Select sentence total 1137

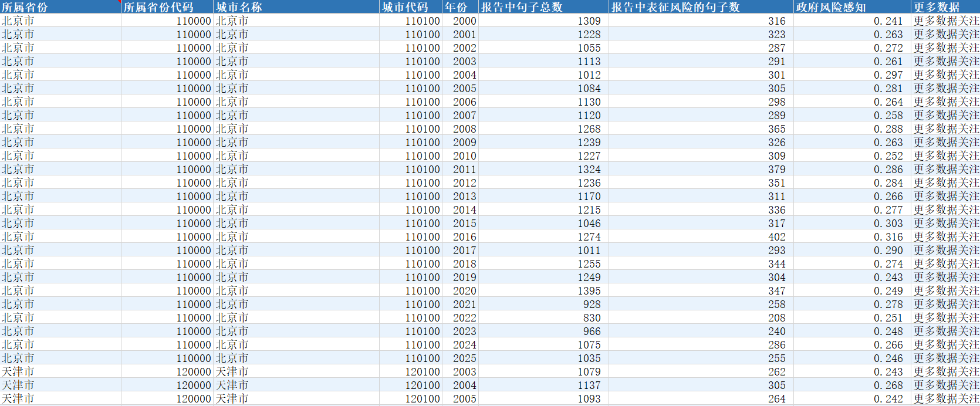pos(589,385)
